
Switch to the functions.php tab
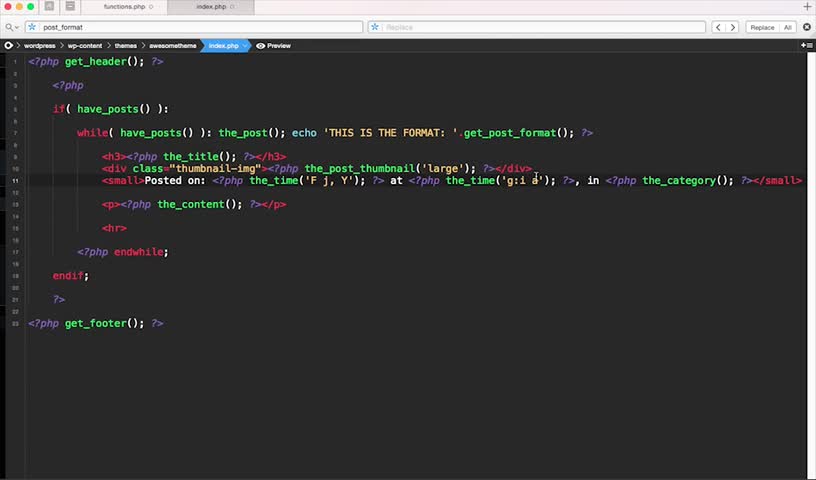tap(124, 7)
